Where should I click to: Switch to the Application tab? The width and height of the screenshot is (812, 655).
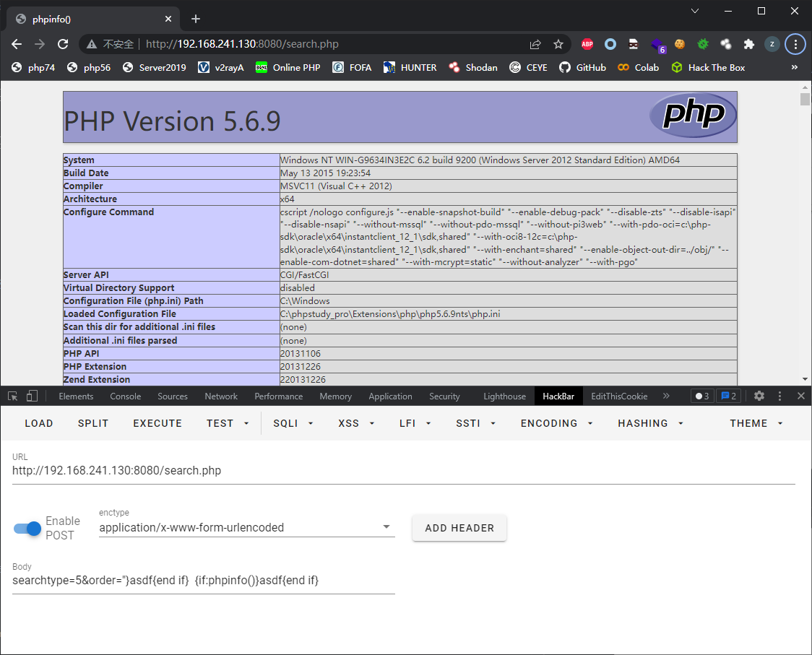[x=390, y=396]
